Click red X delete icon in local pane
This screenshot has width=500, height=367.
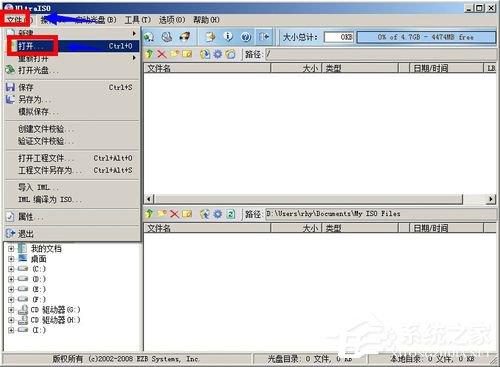coord(174,214)
